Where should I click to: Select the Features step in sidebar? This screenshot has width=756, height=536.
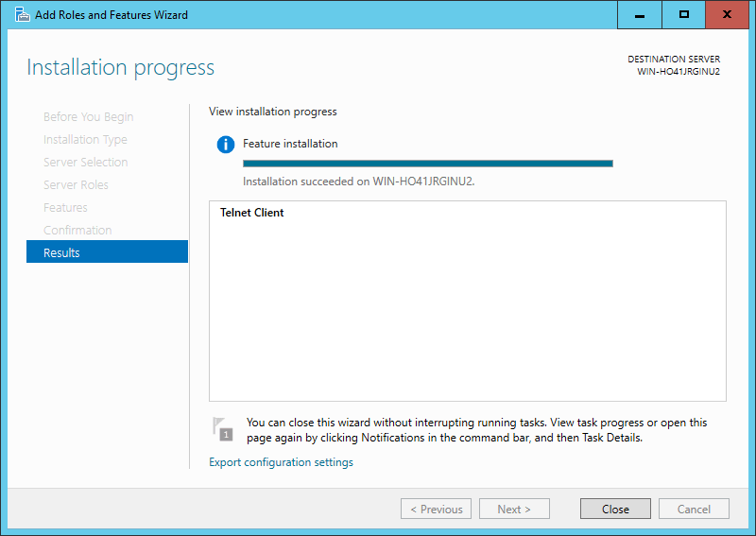point(65,207)
